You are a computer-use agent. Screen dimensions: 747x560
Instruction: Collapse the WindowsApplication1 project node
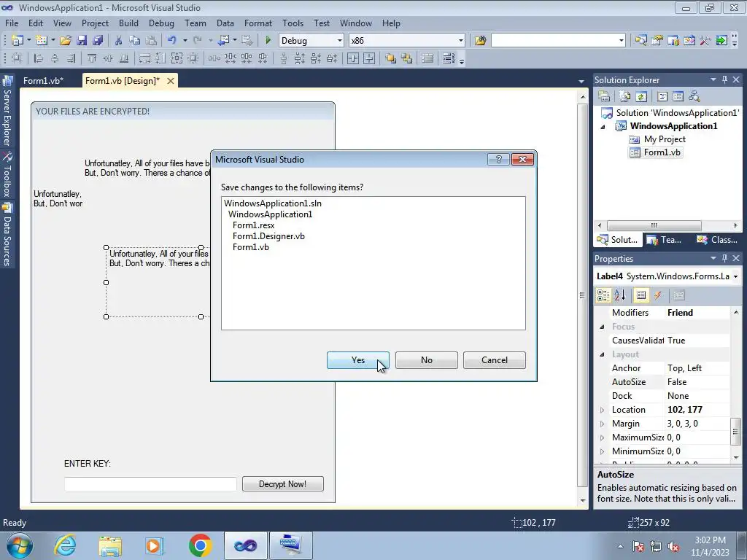[603, 127]
